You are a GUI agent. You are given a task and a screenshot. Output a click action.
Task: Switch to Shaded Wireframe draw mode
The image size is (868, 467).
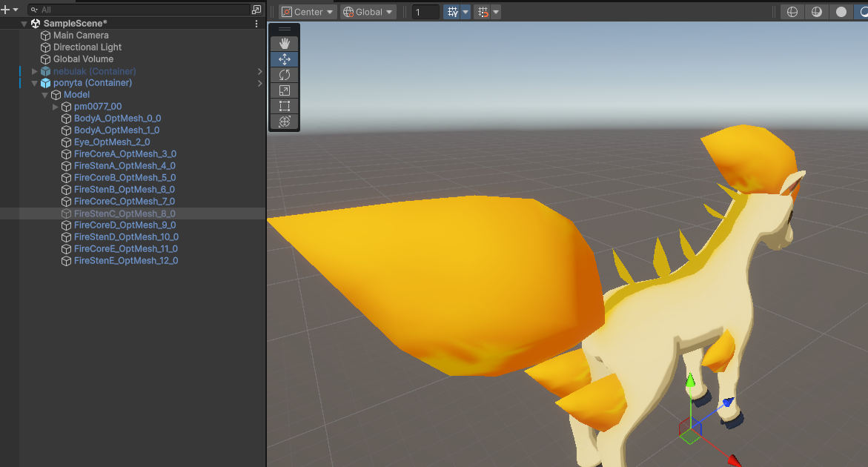coord(817,12)
